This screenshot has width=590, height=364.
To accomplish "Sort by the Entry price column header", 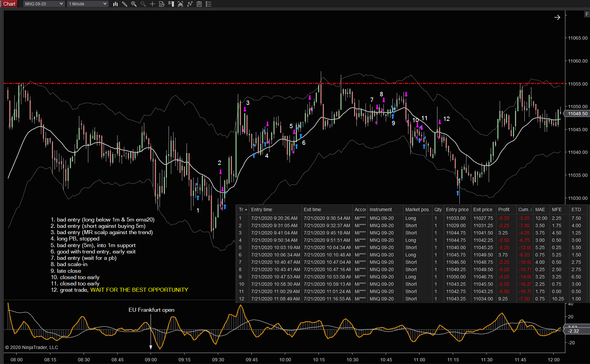I will point(457,209).
